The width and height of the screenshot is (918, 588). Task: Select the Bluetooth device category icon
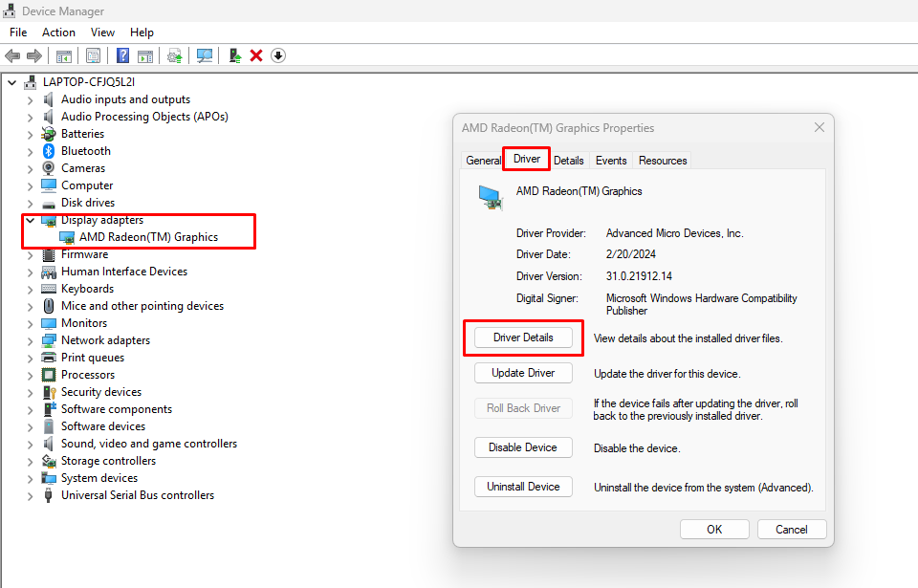click(x=49, y=151)
